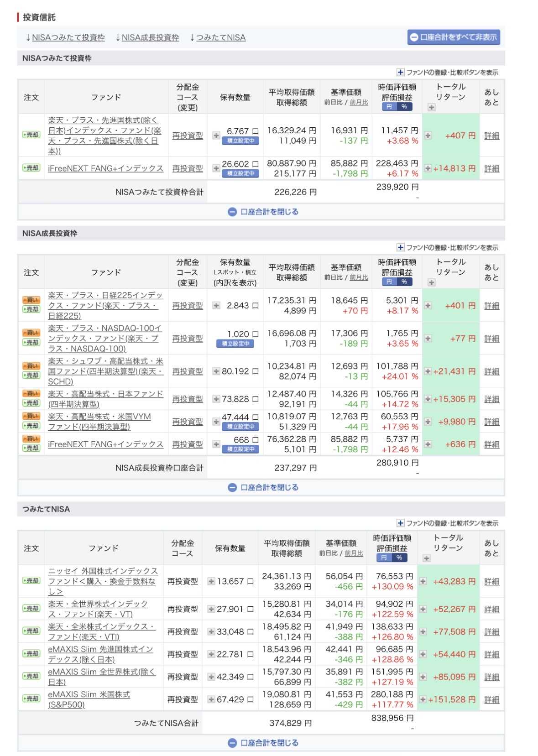Jump to つみたてNISA anchor link at top
Image resolution: width=538 pixels, height=756 pixels.
coord(218,38)
